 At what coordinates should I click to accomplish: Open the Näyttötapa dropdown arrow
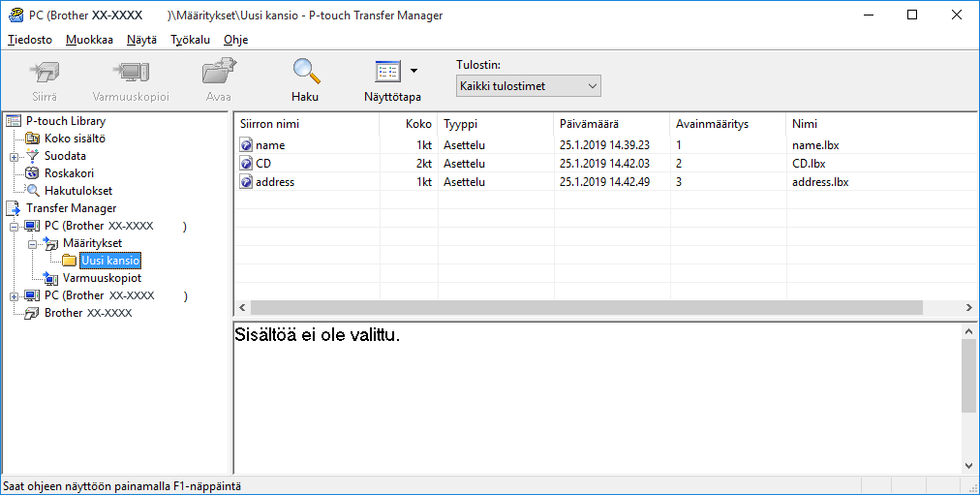coord(413,72)
